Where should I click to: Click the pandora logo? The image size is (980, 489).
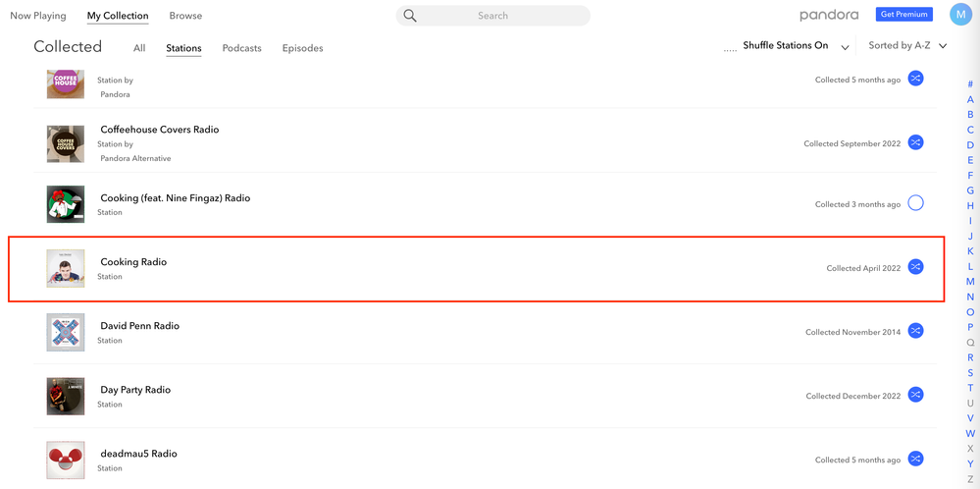829,15
